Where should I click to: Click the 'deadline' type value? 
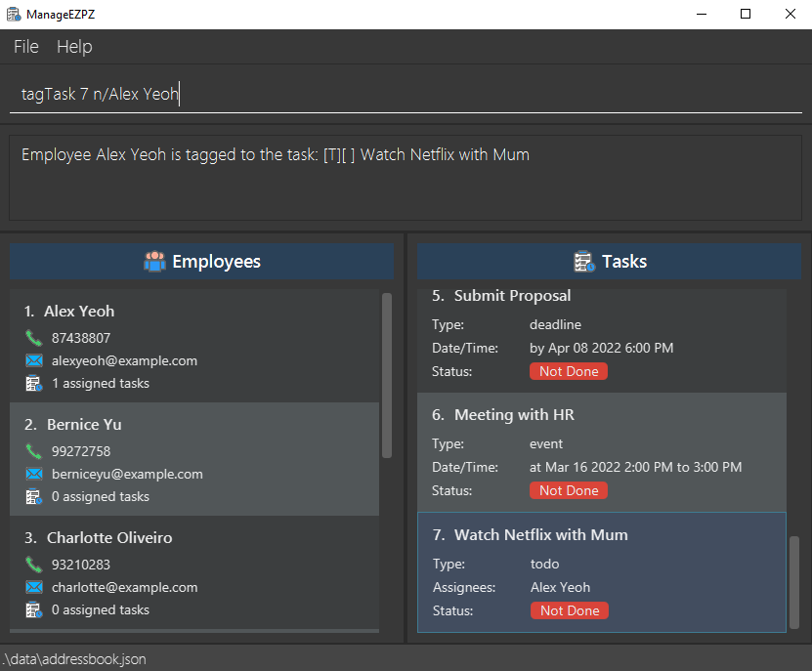tap(555, 324)
